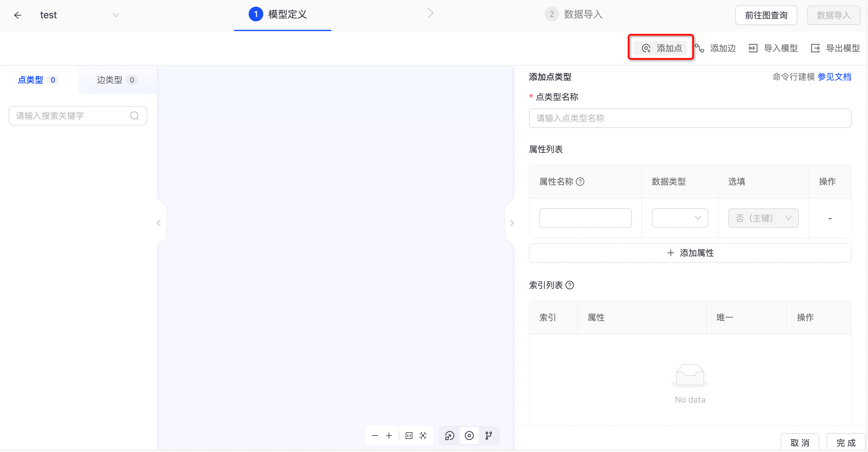This screenshot has height=452, width=868.
Task: Click the 点类型 count badge 0
Action: tap(53, 80)
